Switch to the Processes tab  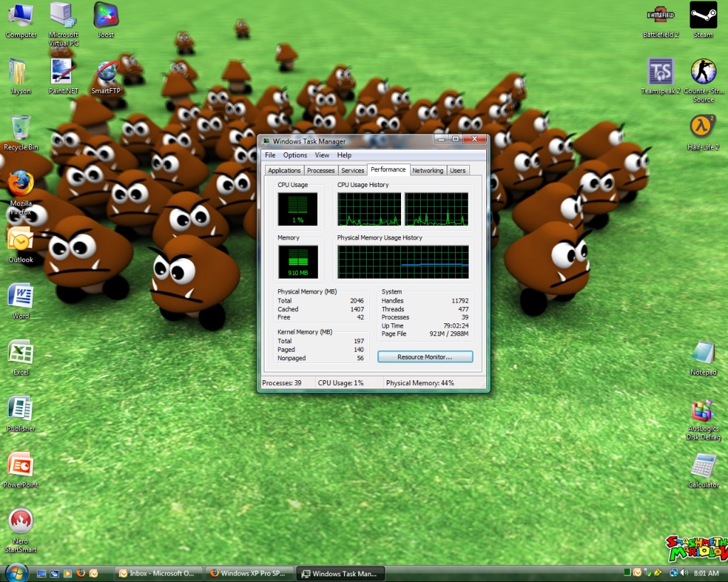click(321, 171)
